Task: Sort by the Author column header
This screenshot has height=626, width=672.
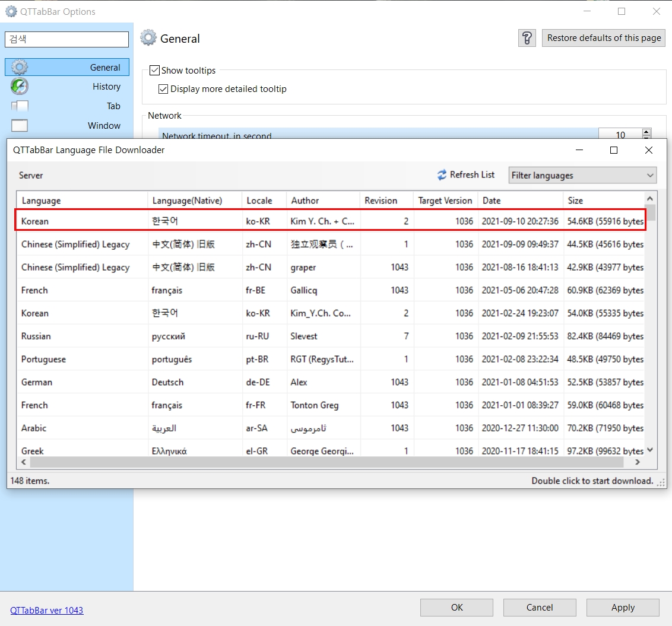Action: [323, 201]
